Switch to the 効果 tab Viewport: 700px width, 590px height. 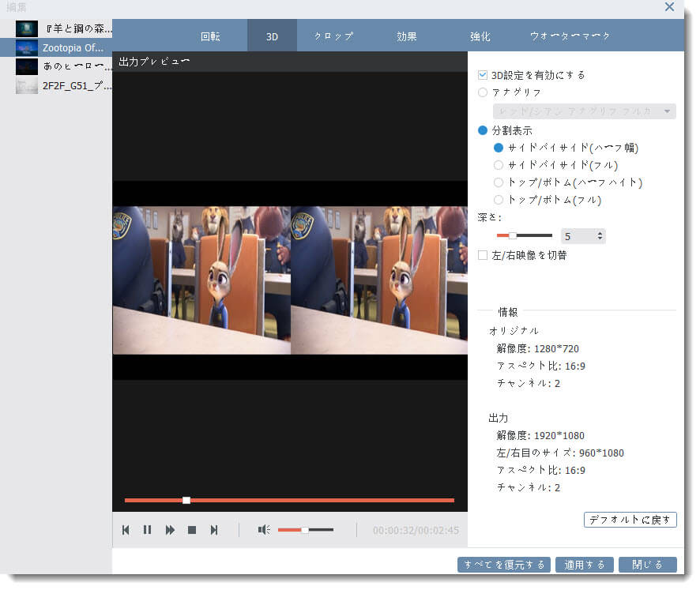pyautogui.click(x=407, y=36)
